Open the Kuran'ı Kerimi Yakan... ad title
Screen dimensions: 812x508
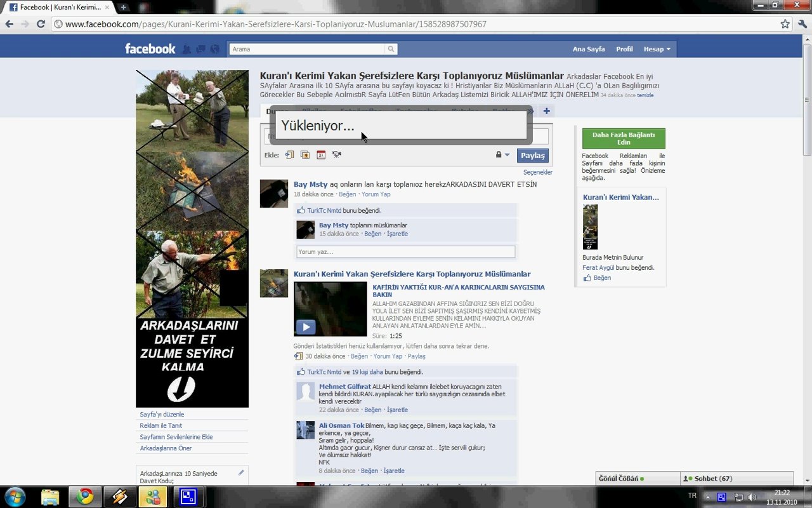coord(621,197)
